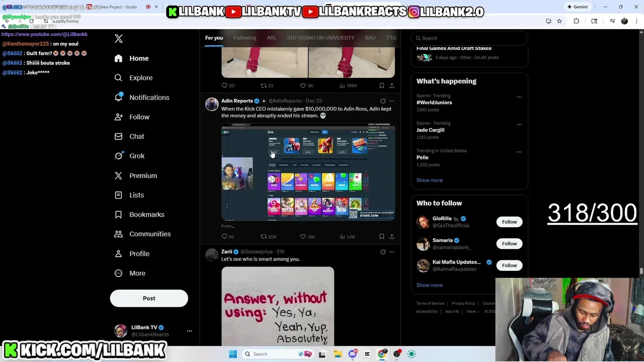The image size is (644, 362).
Task: Follow Kai Mafia Updates
Action: point(509,265)
